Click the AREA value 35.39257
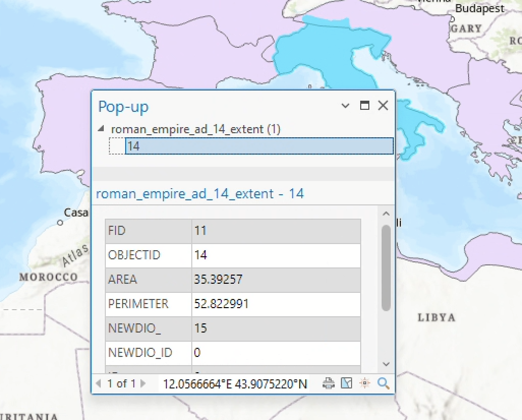 click(x=219, y=279)
